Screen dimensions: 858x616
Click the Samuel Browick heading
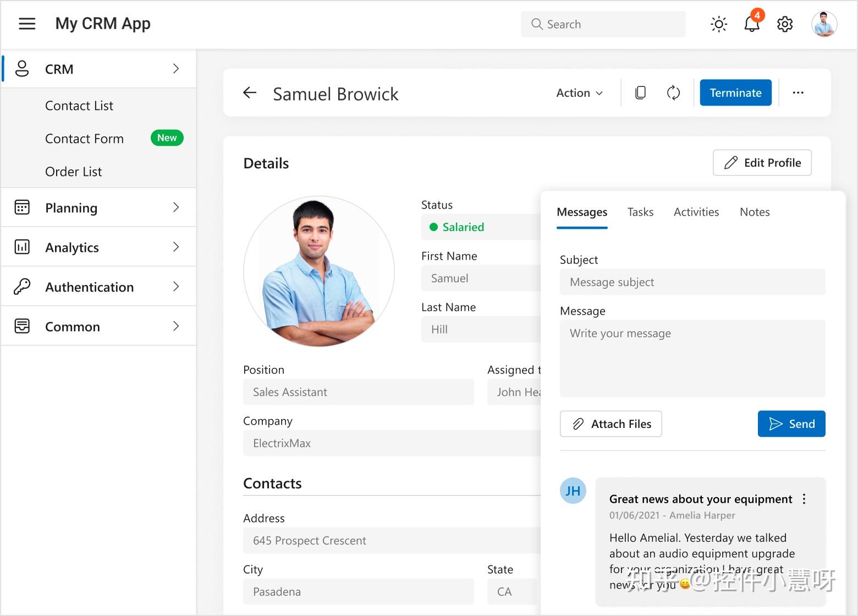click(335, 94)
